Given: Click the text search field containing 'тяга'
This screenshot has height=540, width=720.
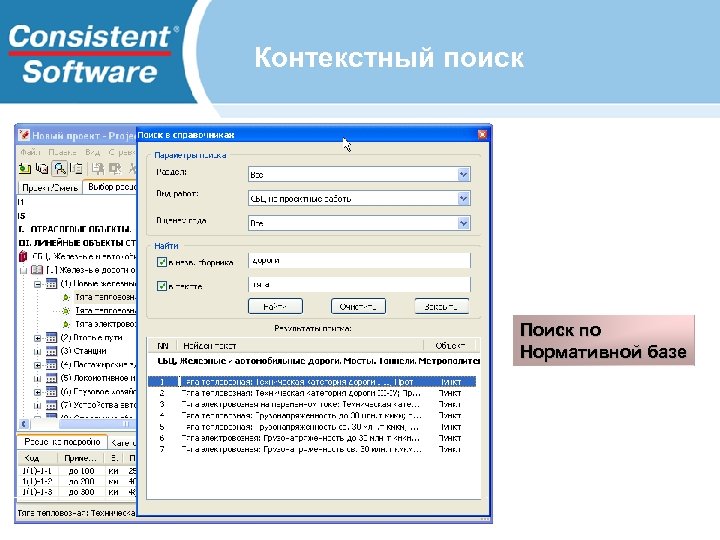Looking at the screenshot, I should pos(359,285).
